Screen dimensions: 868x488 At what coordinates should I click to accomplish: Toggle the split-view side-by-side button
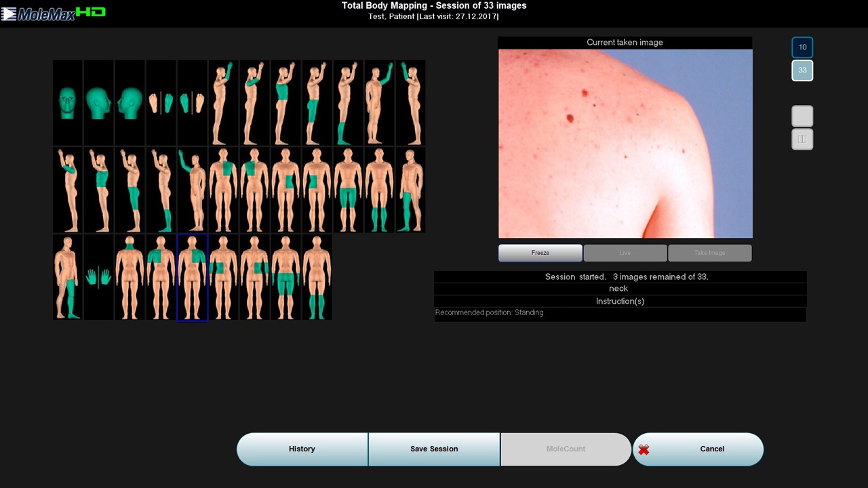pyautogui.click(x=802, y=139)
